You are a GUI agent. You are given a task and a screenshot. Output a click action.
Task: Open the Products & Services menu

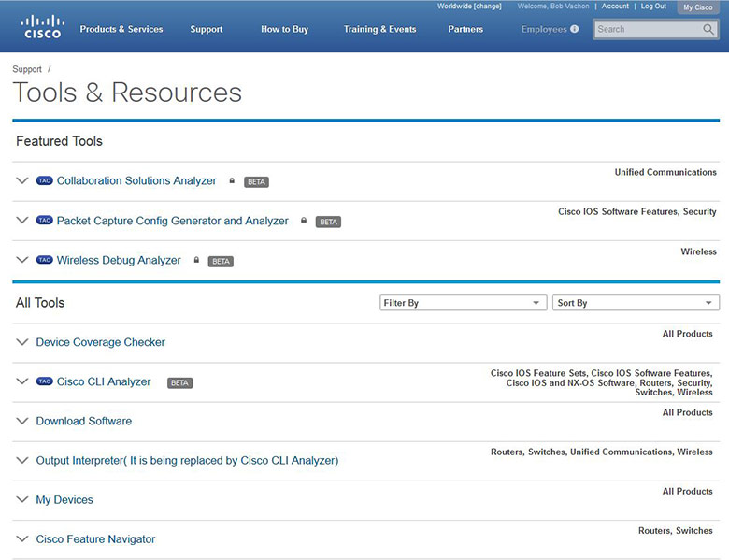coord(121,29)
